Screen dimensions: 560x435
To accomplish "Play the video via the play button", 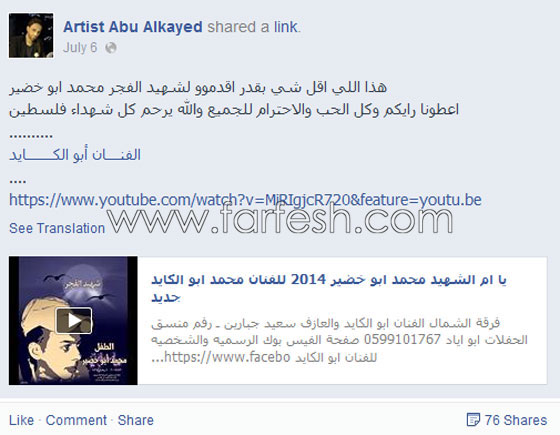I will 74,320.
